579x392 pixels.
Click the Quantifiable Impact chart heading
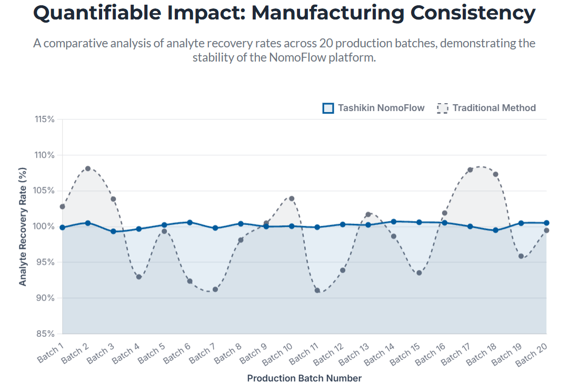pyautogui.click(x=284, y=13)
